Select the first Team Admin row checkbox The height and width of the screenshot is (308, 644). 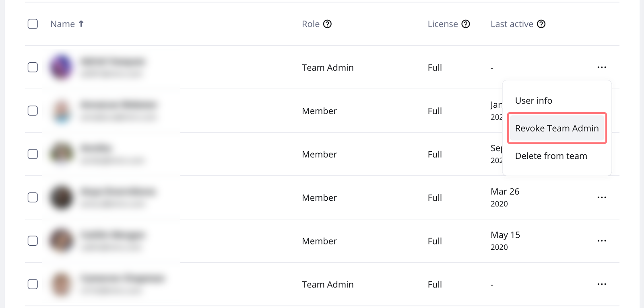click(x=33, y=67)
